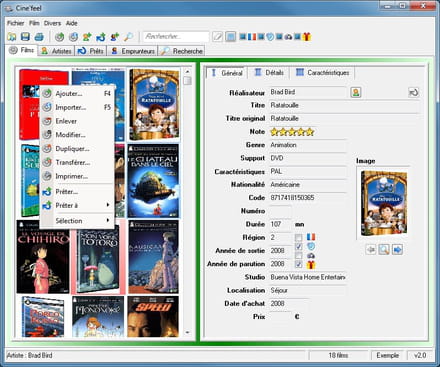Toggle the gift filter checkbox in the toolbar

coord(297,37)
